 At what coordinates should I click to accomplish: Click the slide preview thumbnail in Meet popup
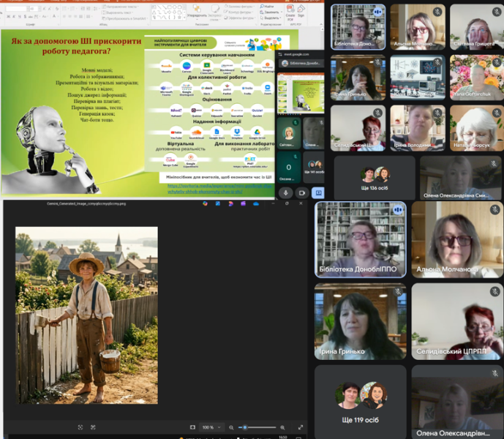[x=290, y=94]
